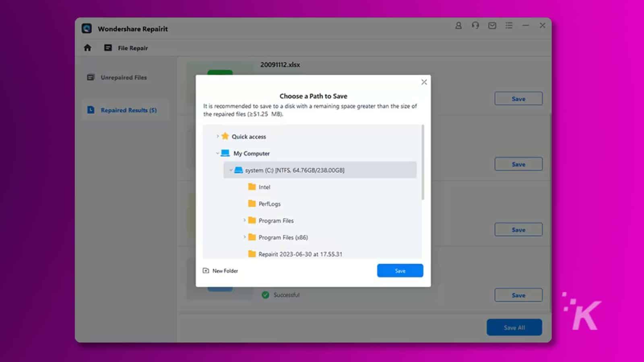Open the mail feedback icon

tap(492, 25)
